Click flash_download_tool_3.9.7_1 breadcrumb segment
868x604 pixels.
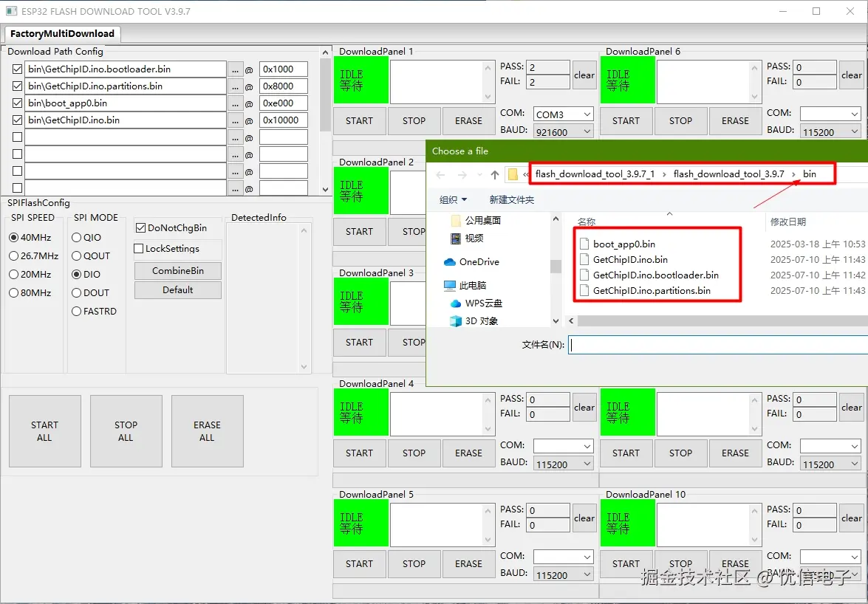click(x=595, y=174)
